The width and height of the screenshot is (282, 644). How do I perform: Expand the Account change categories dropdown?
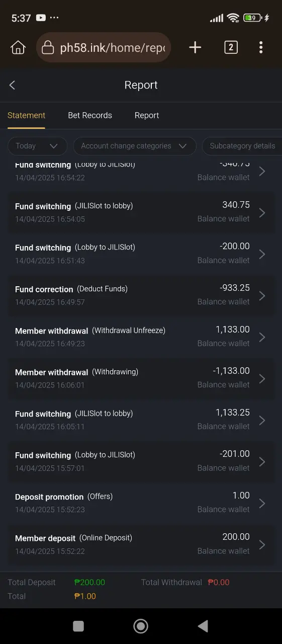pyautogui.click(x=135, y=146)
